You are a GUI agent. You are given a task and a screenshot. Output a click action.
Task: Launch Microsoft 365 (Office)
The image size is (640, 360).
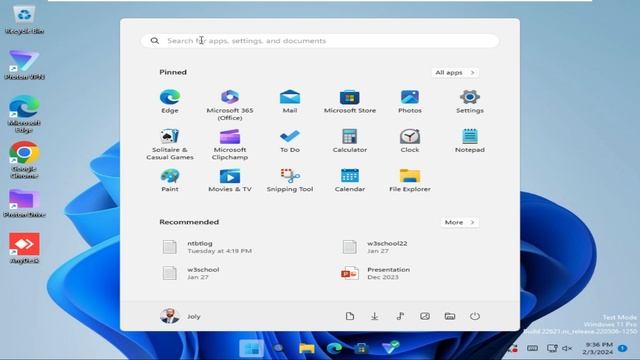coord(230,105)
